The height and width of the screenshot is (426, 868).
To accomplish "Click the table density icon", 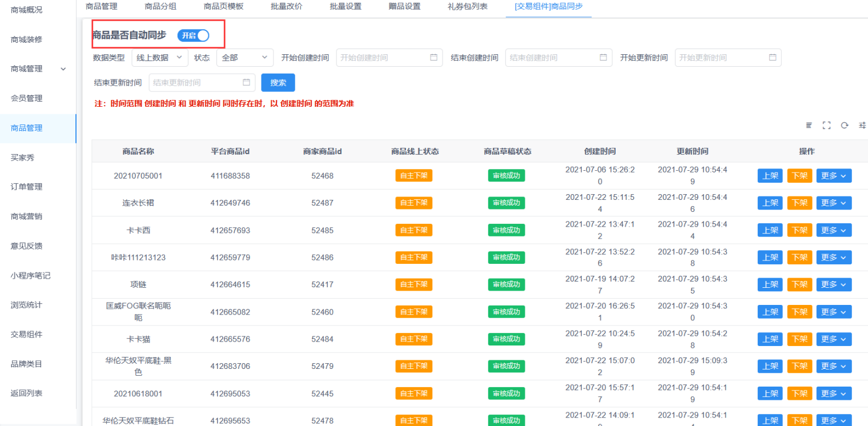I will coord(809,126).
